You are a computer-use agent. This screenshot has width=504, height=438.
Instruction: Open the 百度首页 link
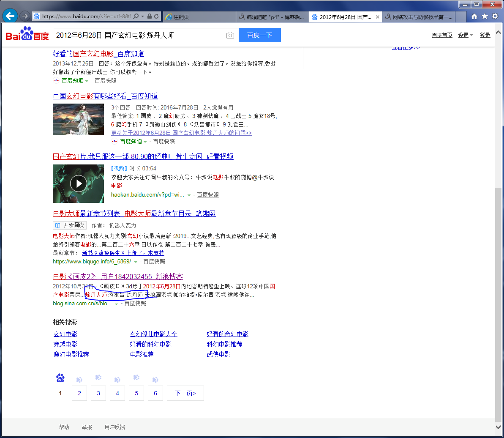click(x=441, y=35)
